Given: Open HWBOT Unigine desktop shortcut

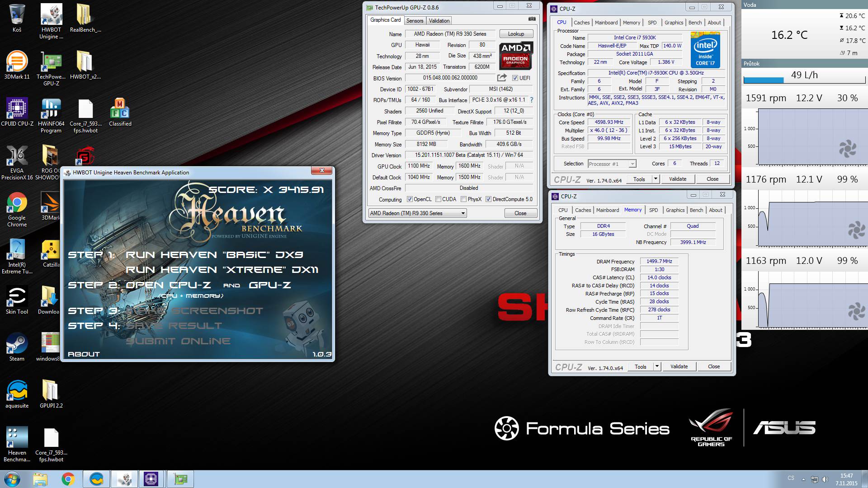Looking at the screenshot, I should click(51, 22).
